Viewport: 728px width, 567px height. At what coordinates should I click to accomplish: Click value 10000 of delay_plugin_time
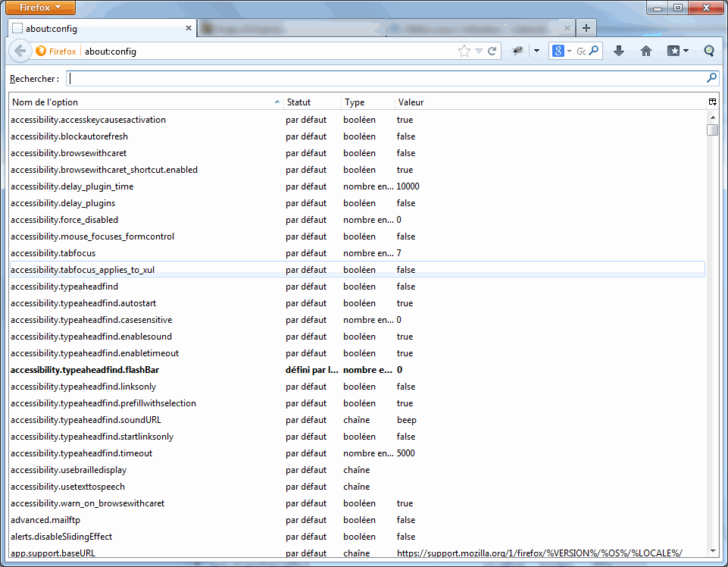408,186
